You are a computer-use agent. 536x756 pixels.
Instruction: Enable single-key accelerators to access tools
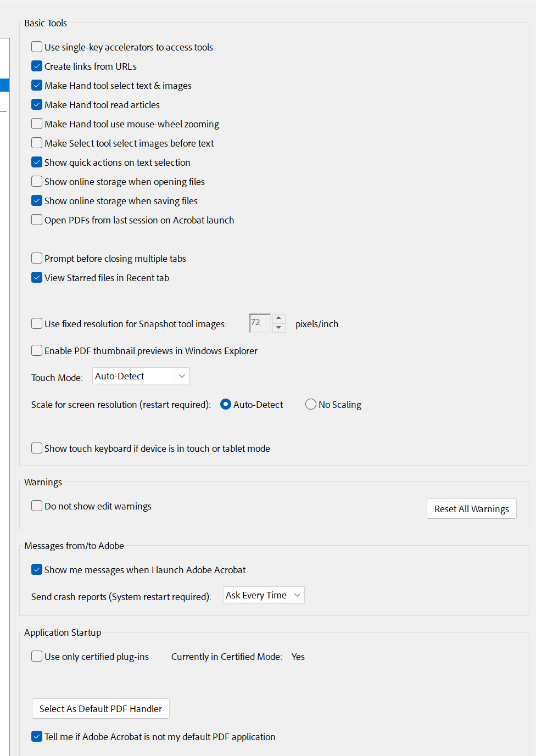(x=37, y=47)
